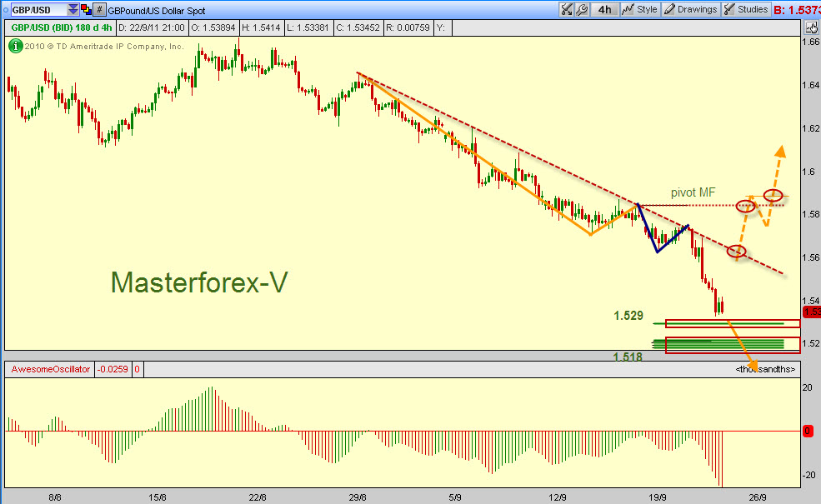The width and height of the screenshot is (821, 504).
Task: Click the open price O: 1.53894
Action: click(213, 27)
